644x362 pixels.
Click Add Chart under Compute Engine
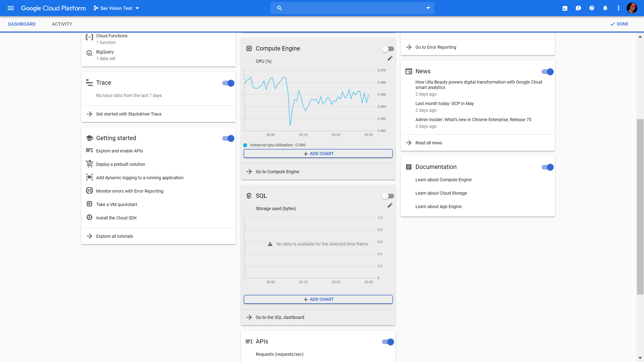(318, 153)
